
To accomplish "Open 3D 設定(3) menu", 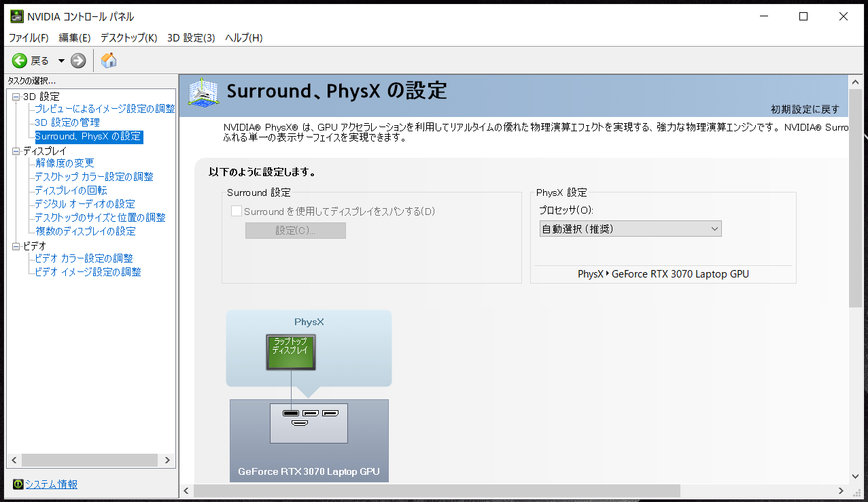I will (x=191, y=38).
